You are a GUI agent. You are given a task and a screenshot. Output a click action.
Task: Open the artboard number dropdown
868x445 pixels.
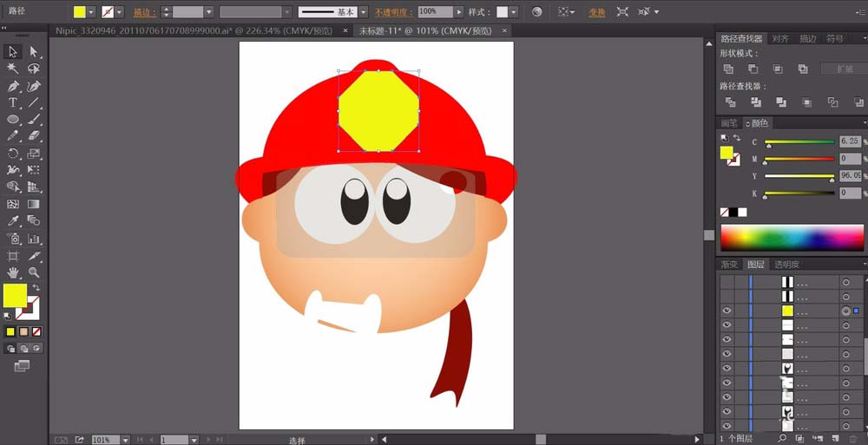point(194,440)
